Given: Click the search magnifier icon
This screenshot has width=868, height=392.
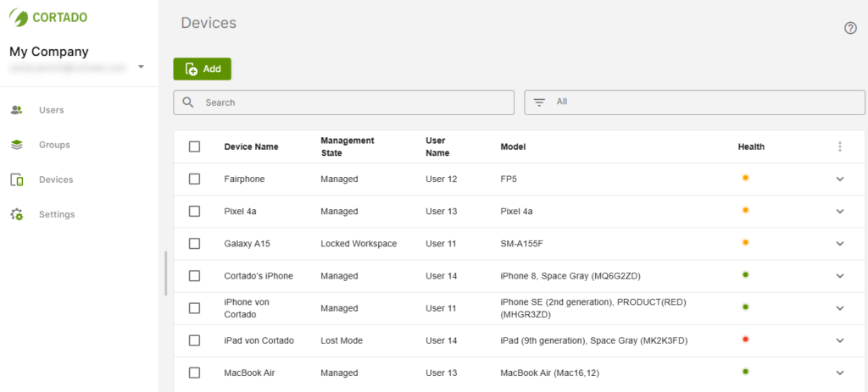Looking at the screenshot, I should (x=189, y=102).
